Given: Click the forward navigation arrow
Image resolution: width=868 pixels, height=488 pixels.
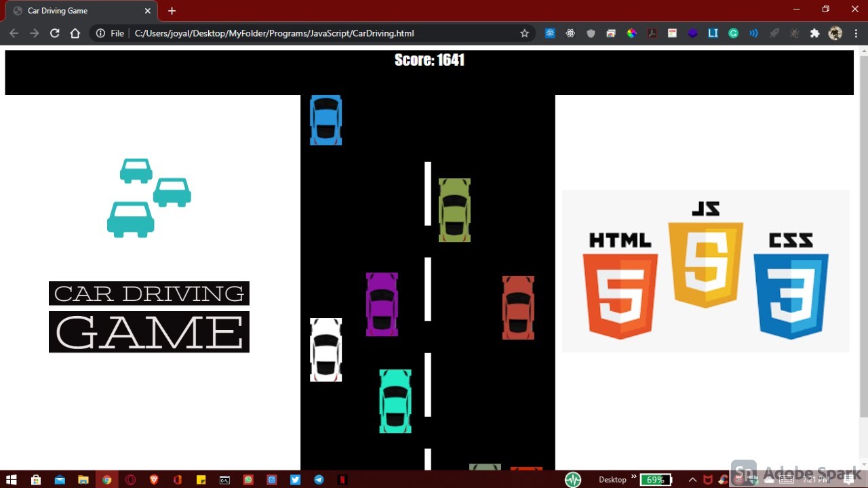Looking at the screenshot, I should click(x=35, y=33).
